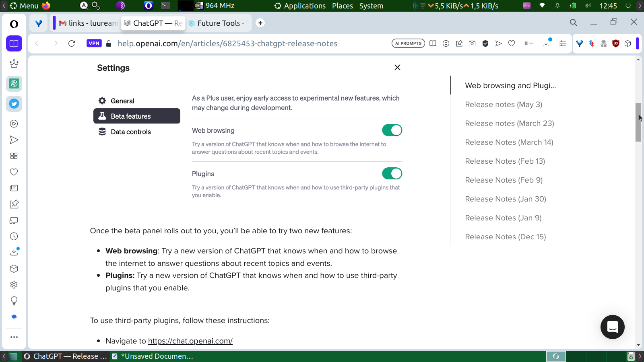The height and width of the screenshot is (362, 644).
Task: Open the Intercom chat launcher
Action: point(613,327)
